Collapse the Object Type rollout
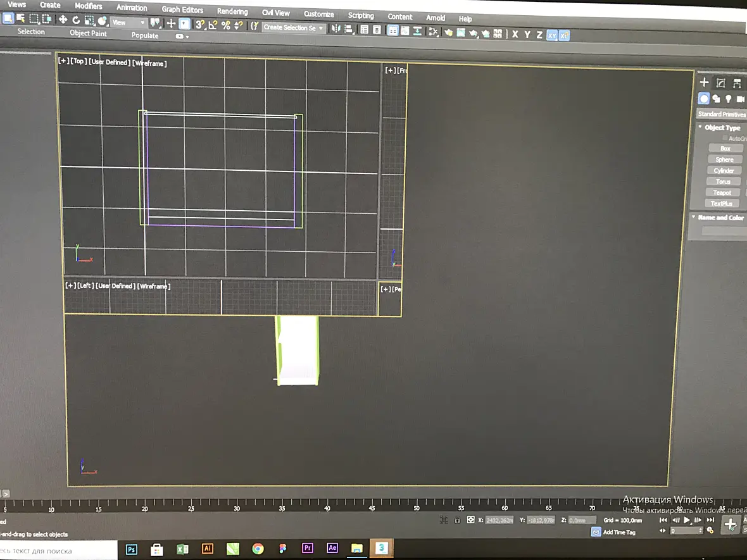This screenshot has height=560, width=747. [x=720, y=127]
